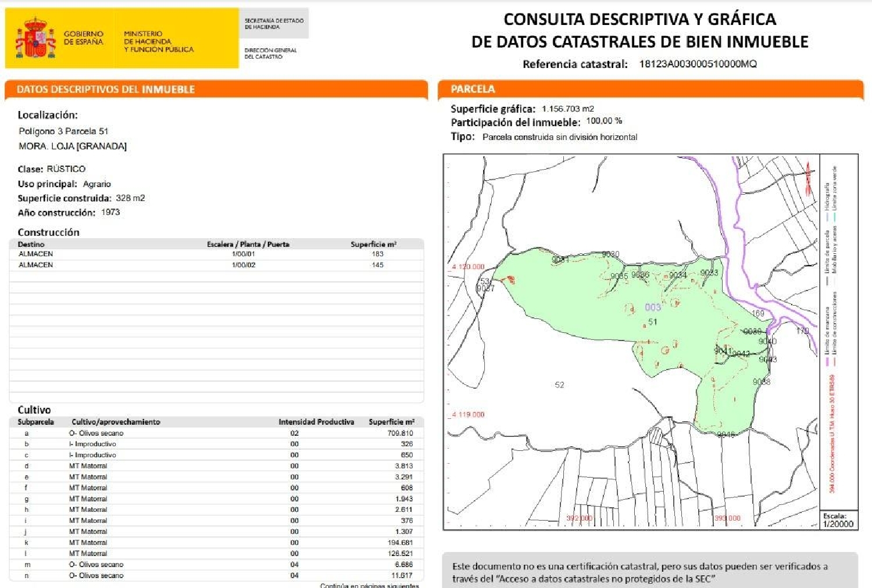
Task: Click parcel label '170' on the map
Action: pyautogui.click(x=802, y=331)
